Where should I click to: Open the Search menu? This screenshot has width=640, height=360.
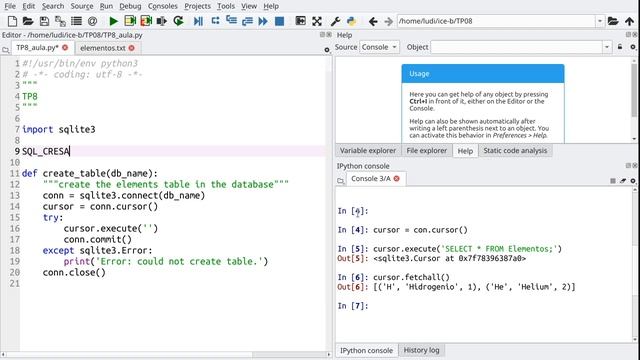[x=53, y=6]
